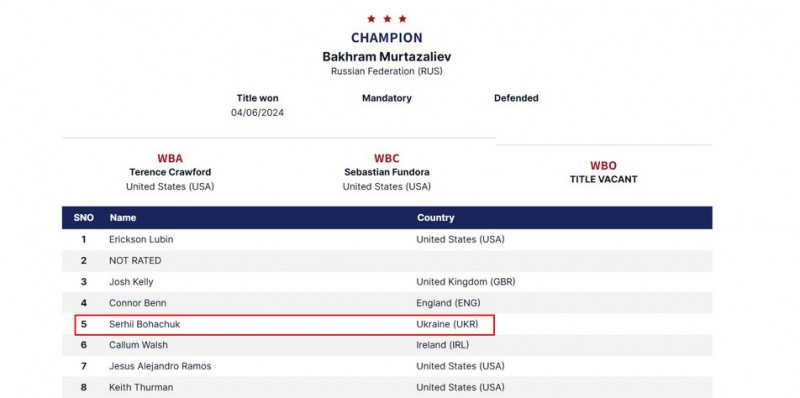This screenshot has width=800, height=398.
Task: Select the NOT RATED row
Action: tap(387, 261)
